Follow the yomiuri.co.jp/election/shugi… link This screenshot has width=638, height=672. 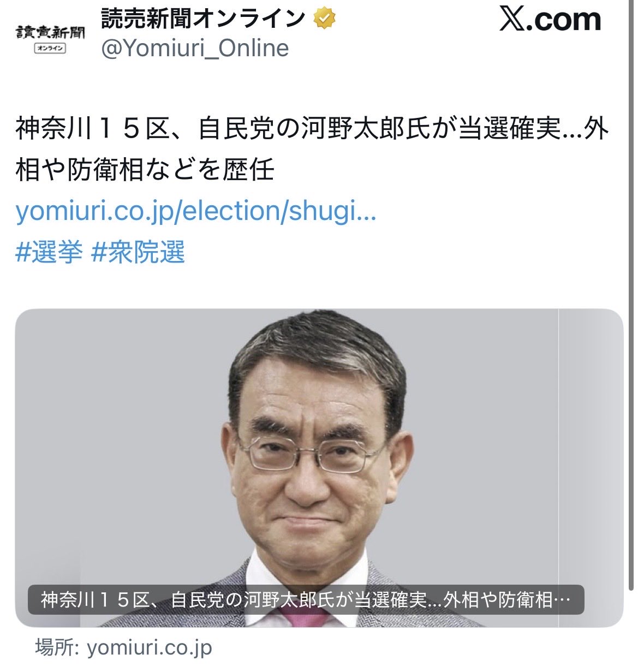tap(196, 212)
